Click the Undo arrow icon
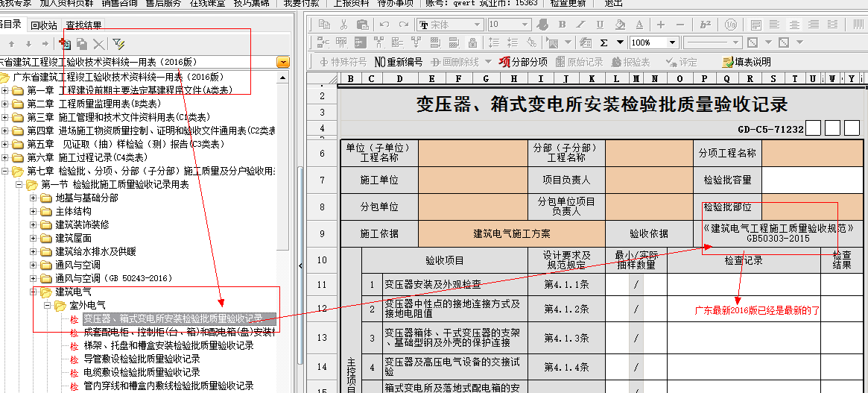The height and width of the screenshot is (393, 868). [384, 25]
